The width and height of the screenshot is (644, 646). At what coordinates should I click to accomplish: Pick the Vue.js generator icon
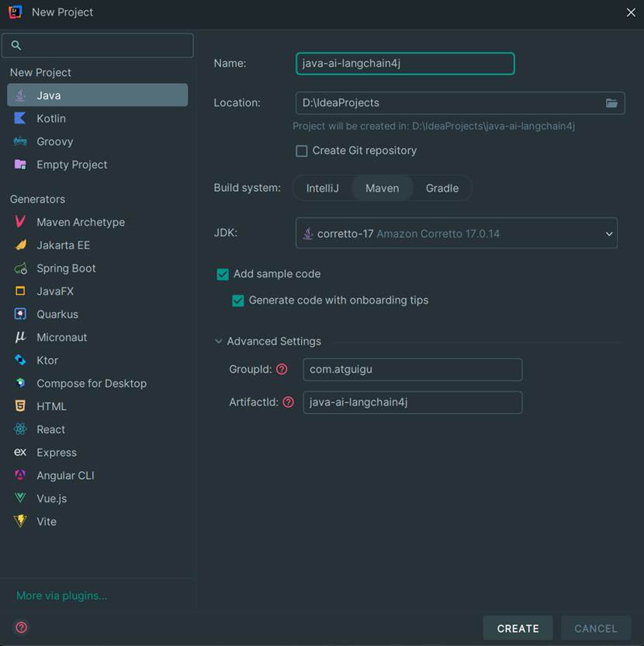pyautogui.click(x=19, y=498)
